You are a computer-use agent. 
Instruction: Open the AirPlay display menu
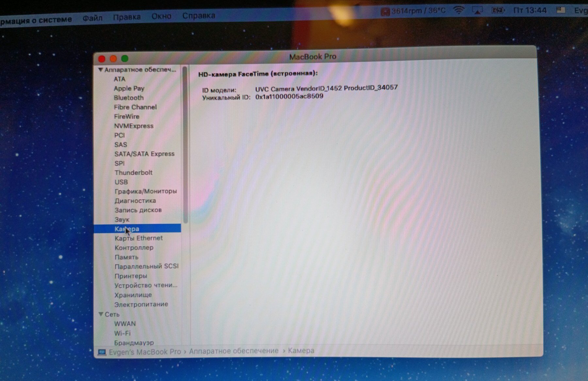click(x=478, y=10)
